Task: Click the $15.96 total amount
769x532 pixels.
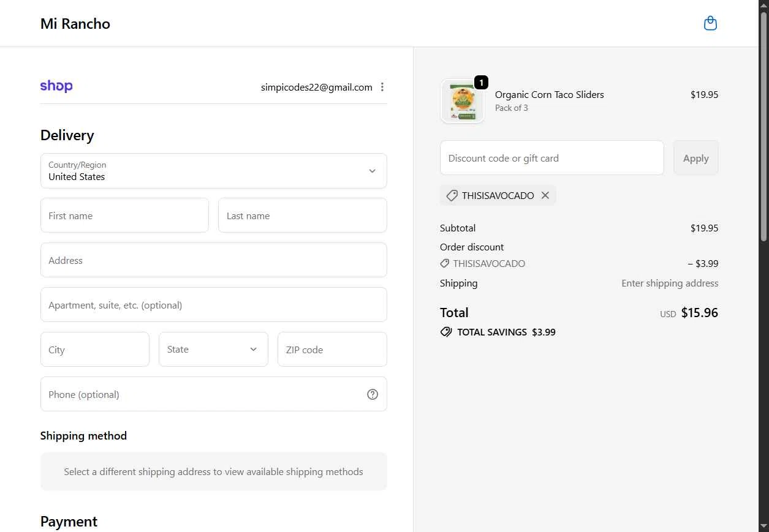Action: 700,313
